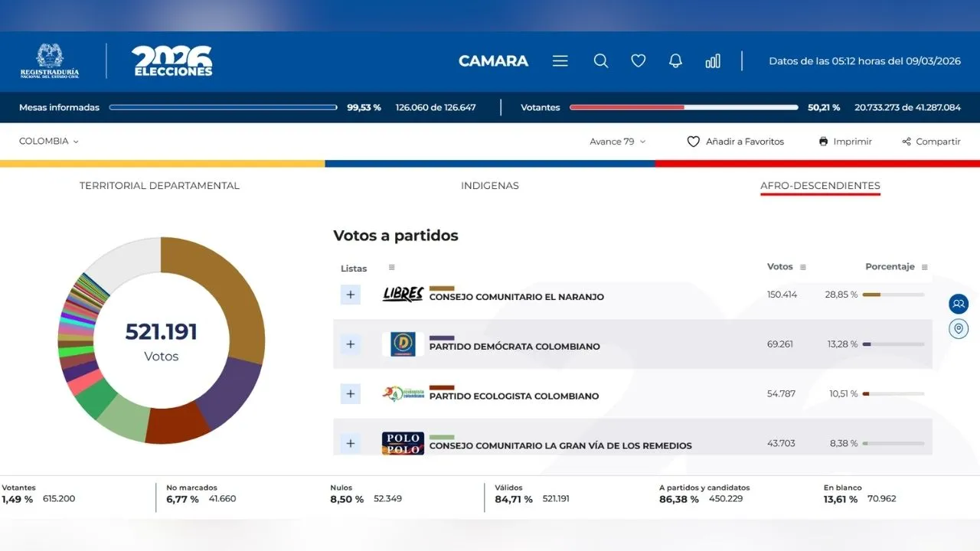
Task: Click the map location pin icon
Action: click(958, 329)
